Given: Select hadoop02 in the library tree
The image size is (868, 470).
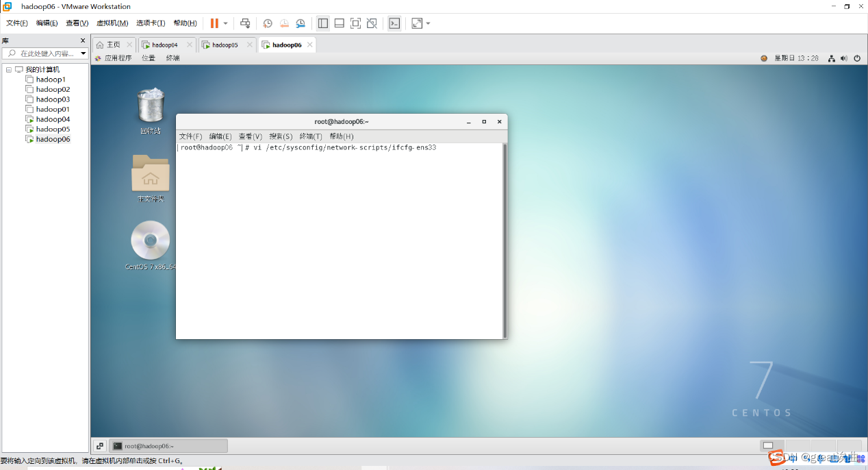Looking at the screenshot, I should coord(53,89).
